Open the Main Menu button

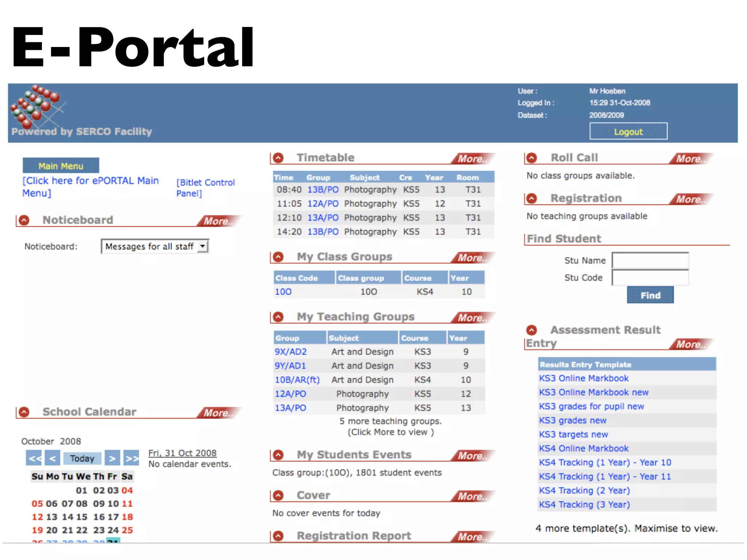(61, 166)
